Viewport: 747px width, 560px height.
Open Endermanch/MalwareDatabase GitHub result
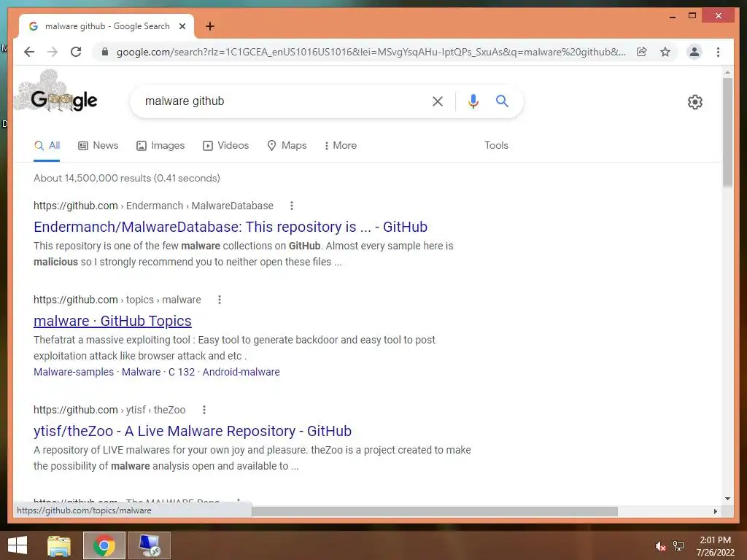(x=231, y=227)
